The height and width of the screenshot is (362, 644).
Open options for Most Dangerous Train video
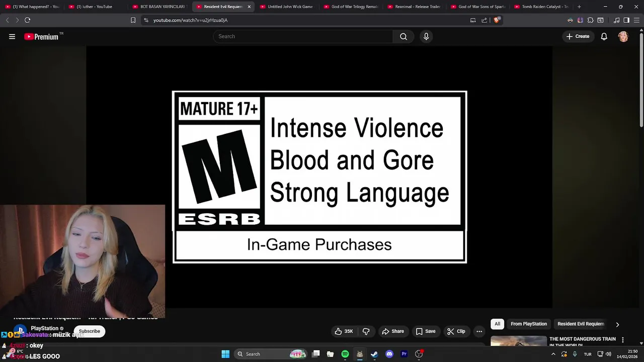click(x=622, y=340)
